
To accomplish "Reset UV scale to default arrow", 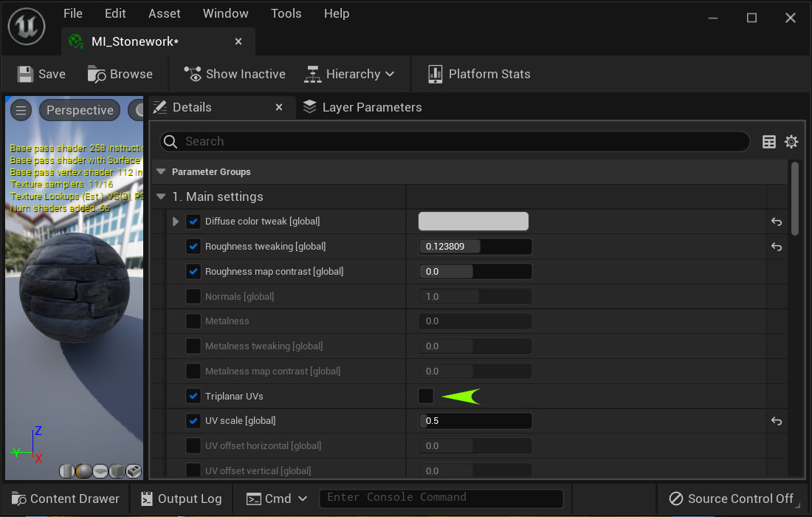I will coord(777,421).
